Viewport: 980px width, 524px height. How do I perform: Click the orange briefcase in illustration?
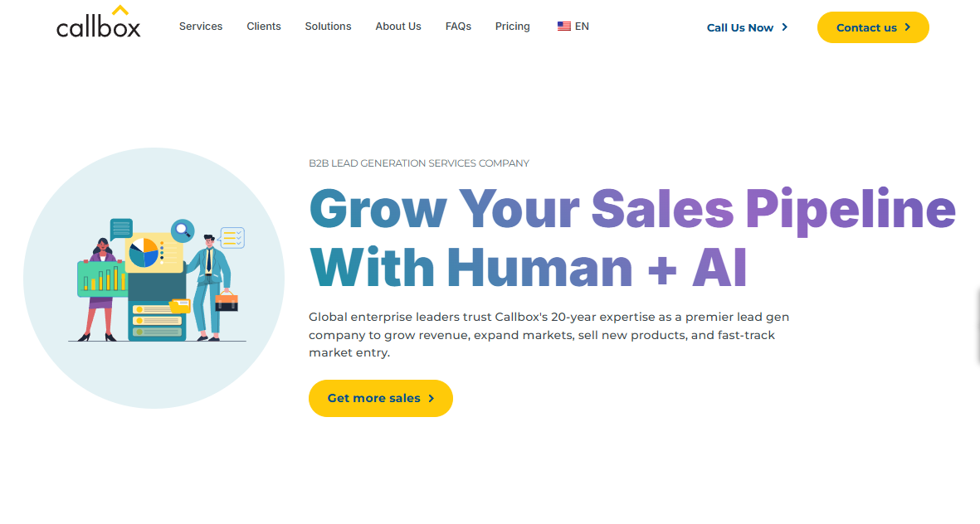point(227,300)
